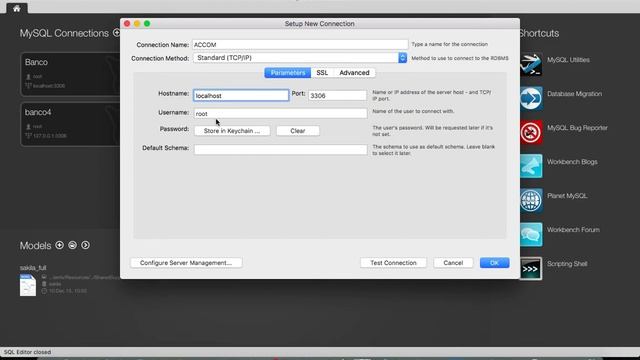Viewport: 640px width, 360px height.
Task: Open the sakila_full model file icon
Action: [x=28, y=285]
